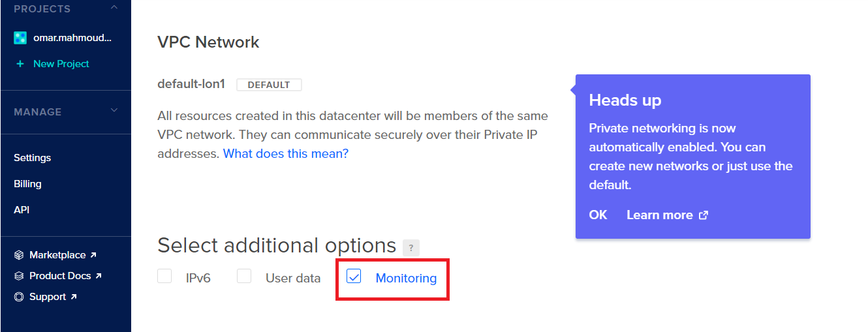Image resolution: width=868 pixels, height=332 pixels.
Task: Click the plus icon next to New Project
Action: (20, 64)
